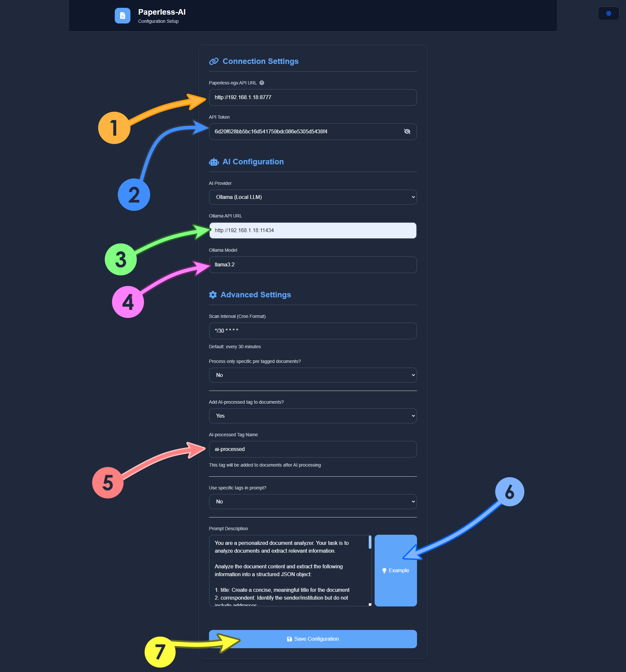This screenshot has height=672, width=626.
Task: Click Connection Settings section header
Action: [x=261, y=61]
